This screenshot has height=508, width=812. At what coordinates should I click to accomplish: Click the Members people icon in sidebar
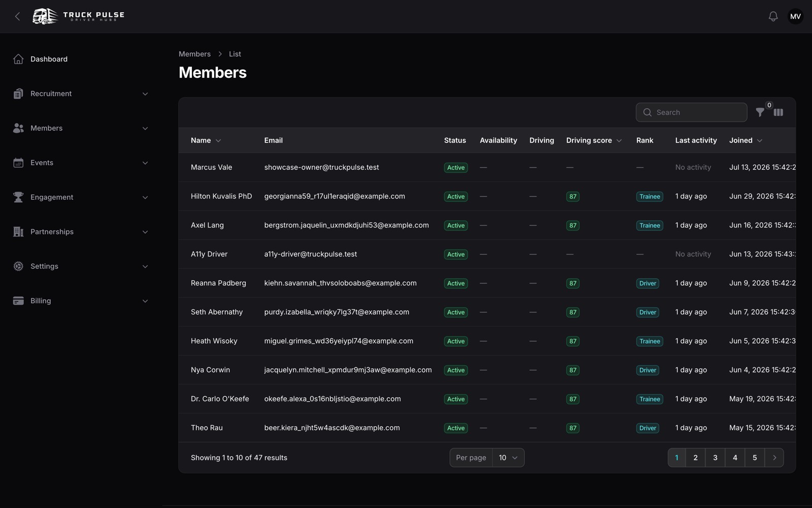18,128
